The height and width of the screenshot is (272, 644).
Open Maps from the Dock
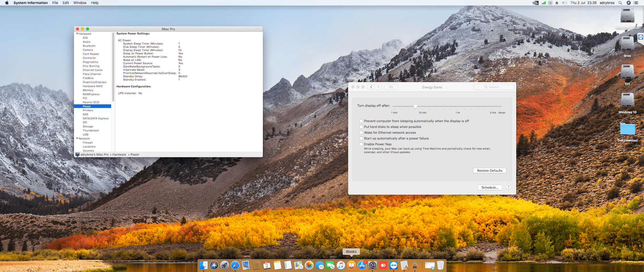pyautogui.click(x=299, y=265)
